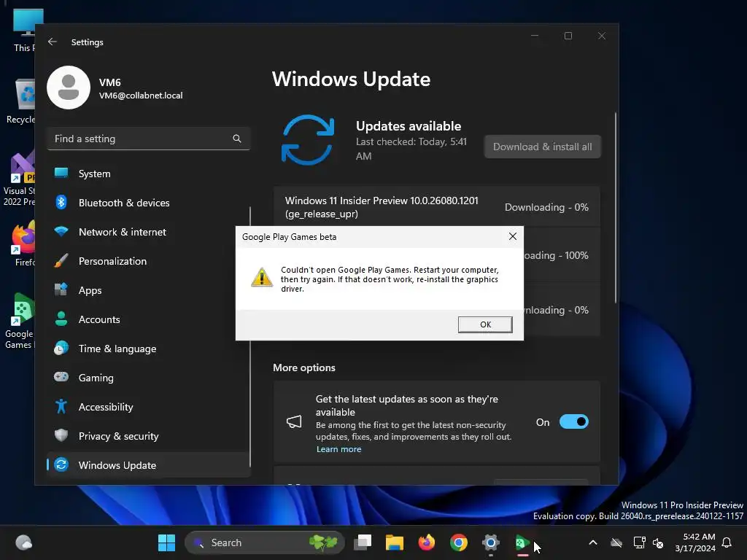The width and height of the screenshot is (747, 560).
Task: Open Network & internet settings
Action: pos(149,232)
